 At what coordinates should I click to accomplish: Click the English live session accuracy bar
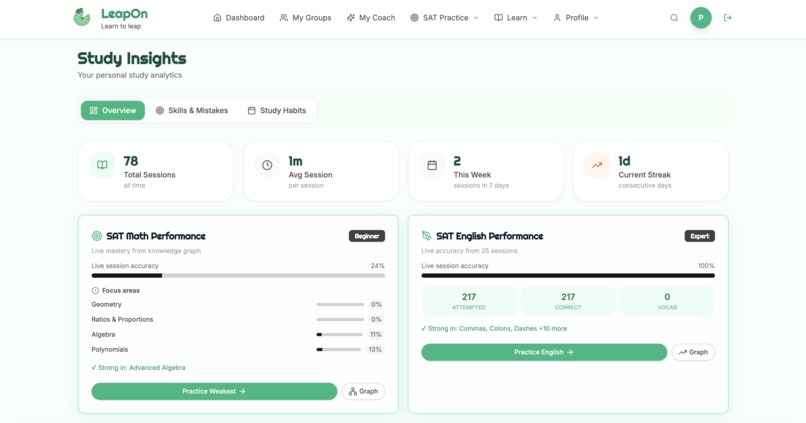568,275
